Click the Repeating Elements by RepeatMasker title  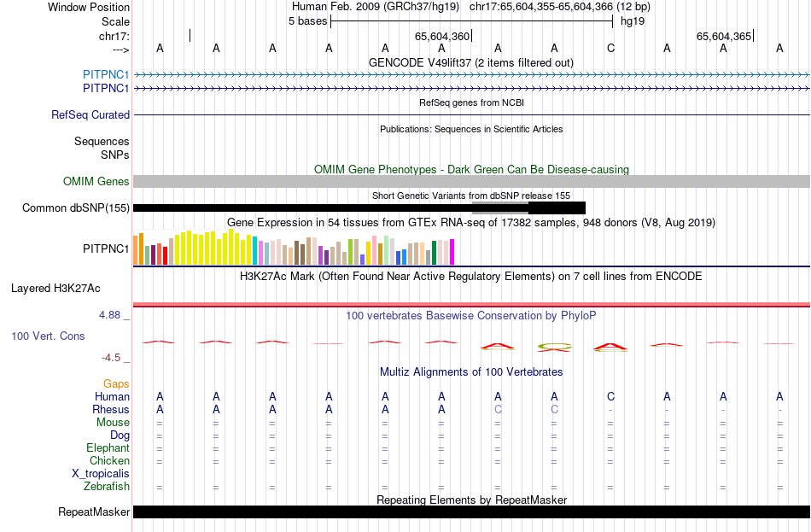[x=472, y=500]
